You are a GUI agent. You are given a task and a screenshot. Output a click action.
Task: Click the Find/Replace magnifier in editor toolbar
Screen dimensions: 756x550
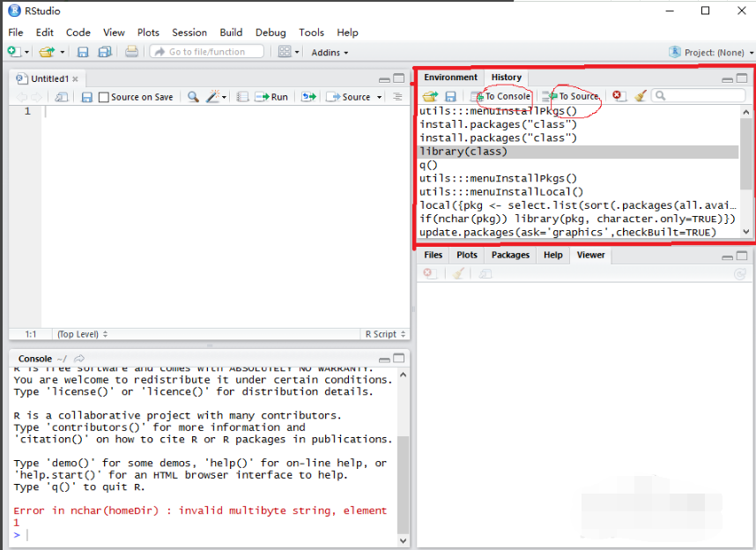[x=193, y=97]
